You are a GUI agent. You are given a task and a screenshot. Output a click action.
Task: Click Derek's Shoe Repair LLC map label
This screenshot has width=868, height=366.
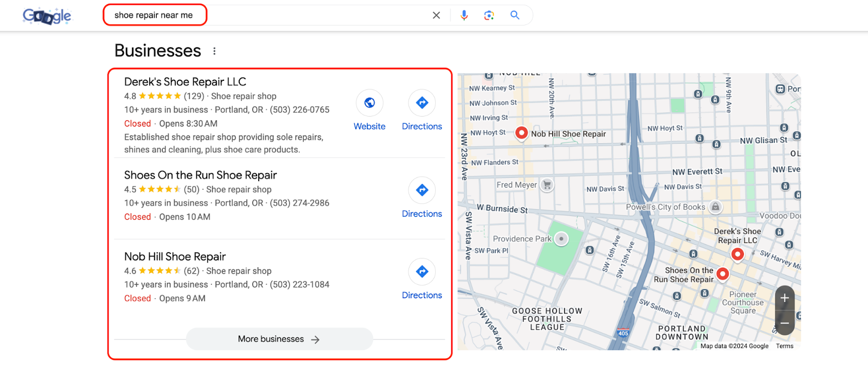pyautogui.click(x=737, y=236)
